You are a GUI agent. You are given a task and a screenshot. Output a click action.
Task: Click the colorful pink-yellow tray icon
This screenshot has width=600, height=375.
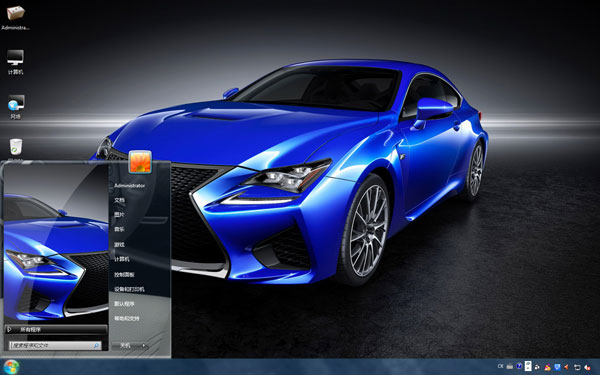click(548, 367)
